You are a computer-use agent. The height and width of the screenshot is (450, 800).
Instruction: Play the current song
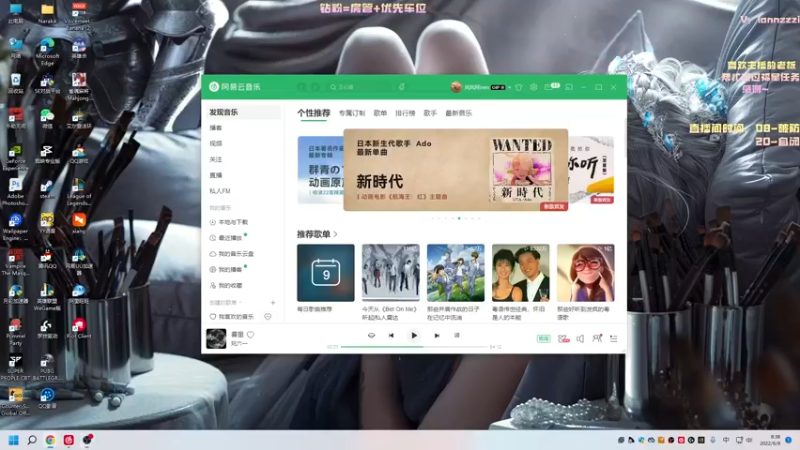point(414,335)
